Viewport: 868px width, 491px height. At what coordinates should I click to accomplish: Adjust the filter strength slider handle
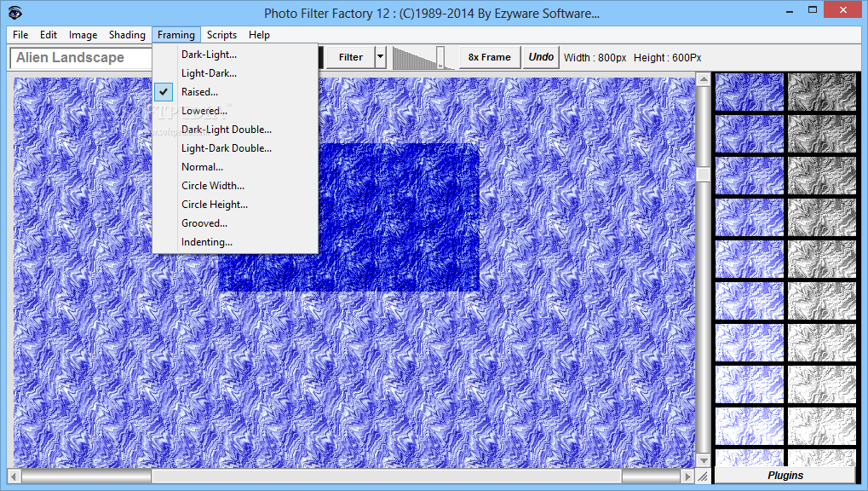[x=440, y=58]
